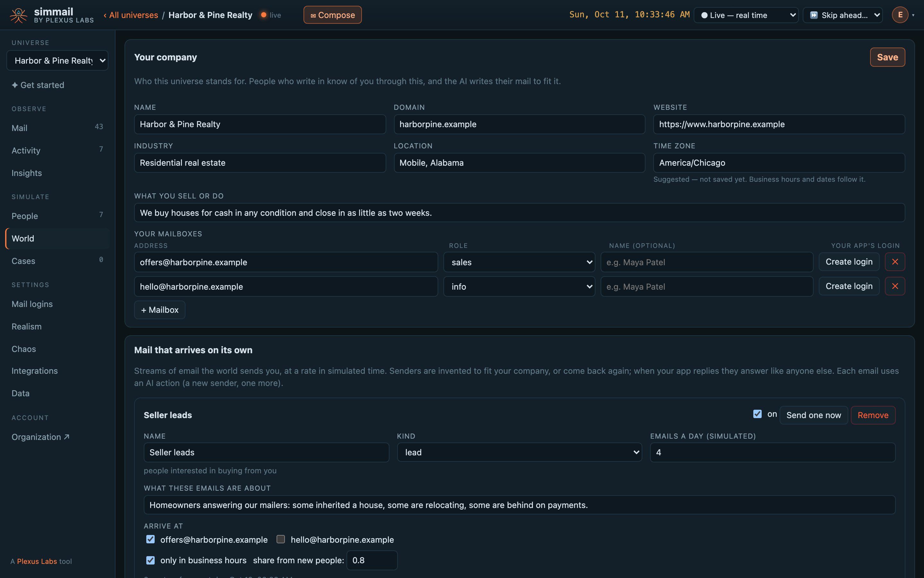Open Mail logins settings
The height and width of the screenshot is (578, 924).
coord(57,304)
